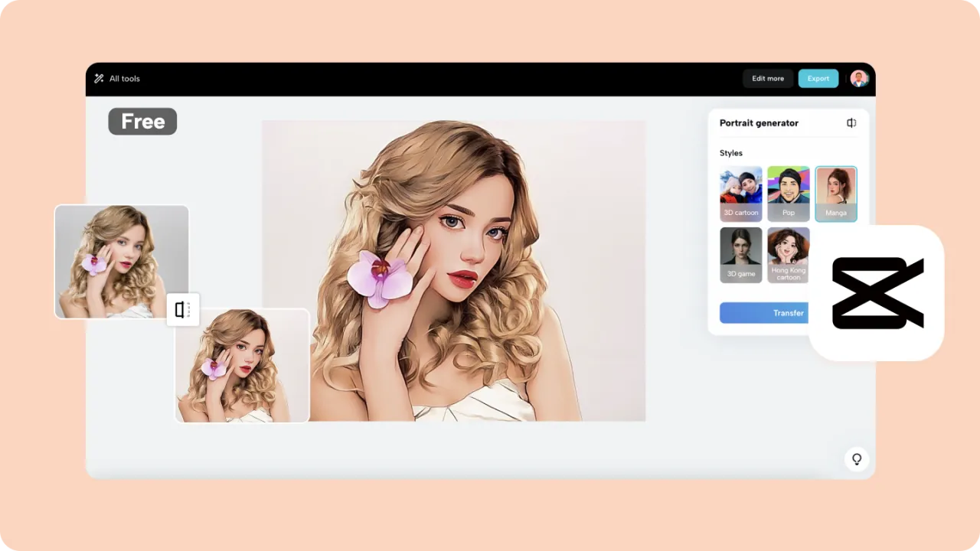Click the Transfer button
Screen dimensions: 980x551
(x=788, y=312)
